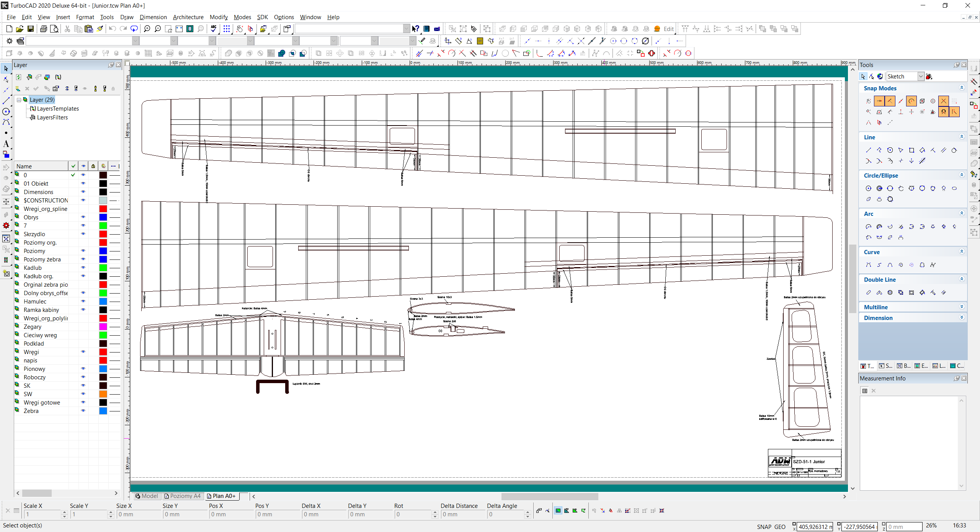Open the Architecture menu
The image size is (980, 532).
click(x=188, y=17)
